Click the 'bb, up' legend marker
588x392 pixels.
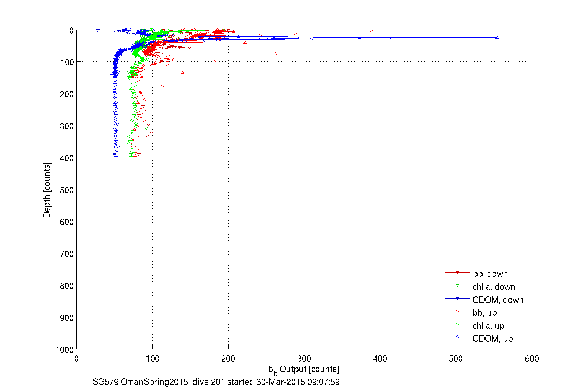457,311
